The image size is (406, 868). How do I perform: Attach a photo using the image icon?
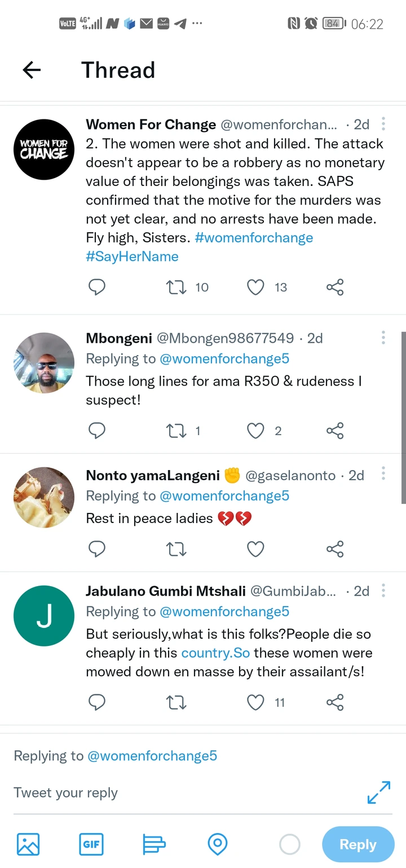tap(28, 844)
